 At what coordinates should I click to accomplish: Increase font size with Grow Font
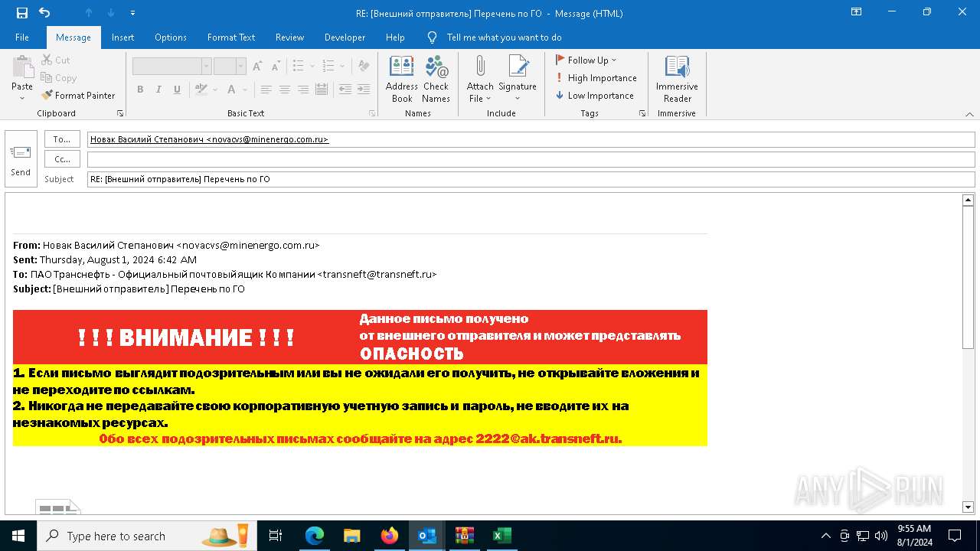pos(257,67)
